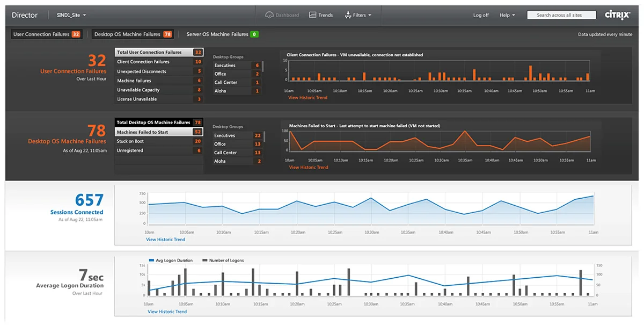Select the Server OS Machine Failures tab
This screenshot has width=644, height=325.
pyautogui.click(x=222, y=34)
